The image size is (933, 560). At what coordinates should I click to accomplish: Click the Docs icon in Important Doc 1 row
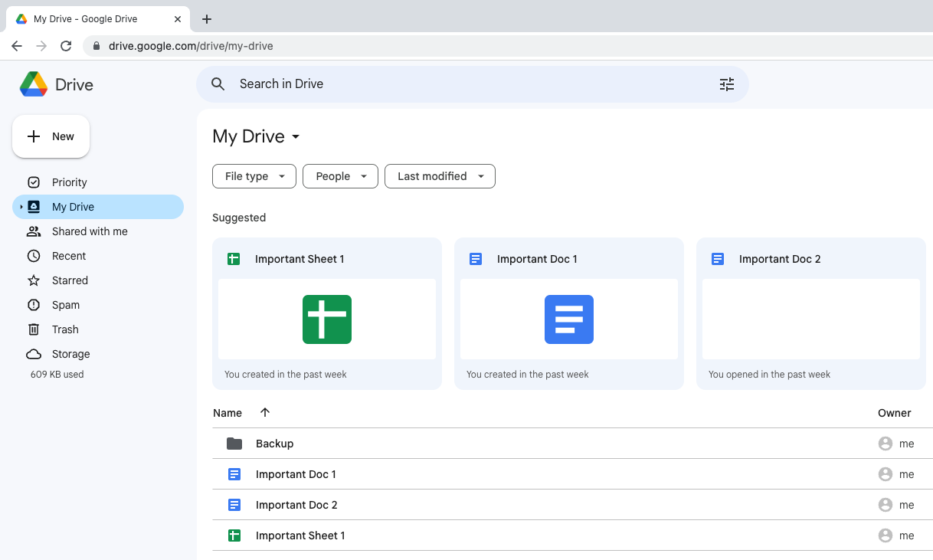pyautogui.click(x=234, y=474)
